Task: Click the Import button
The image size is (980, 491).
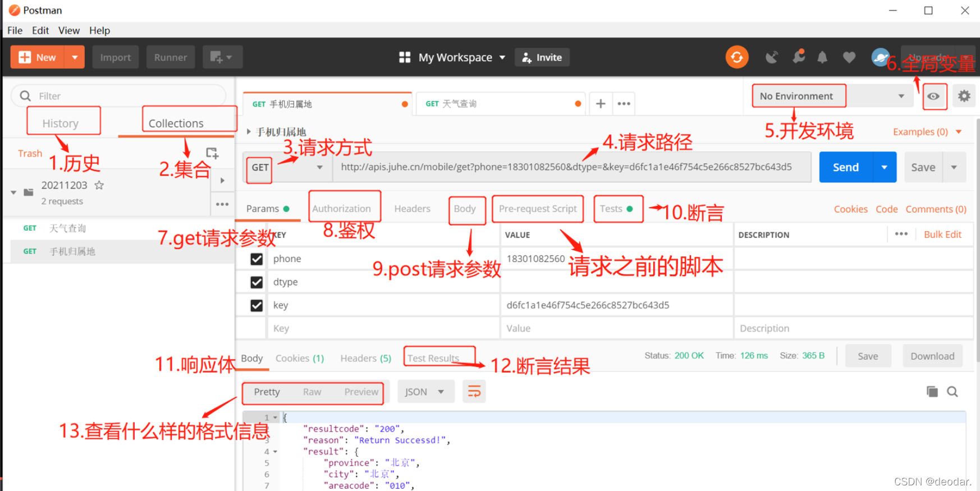Action: coord(116,57)
